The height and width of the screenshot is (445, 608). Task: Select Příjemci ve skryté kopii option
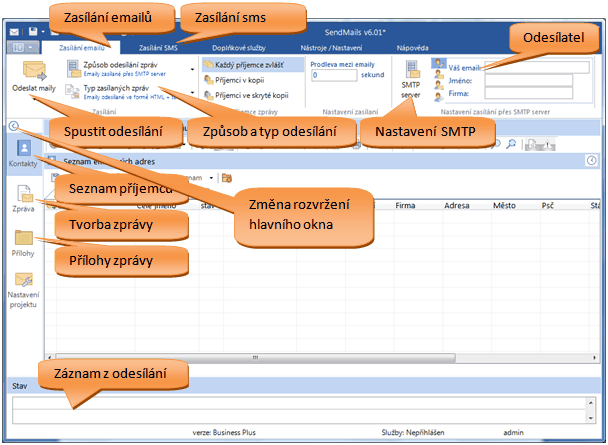tap(243, 95)
